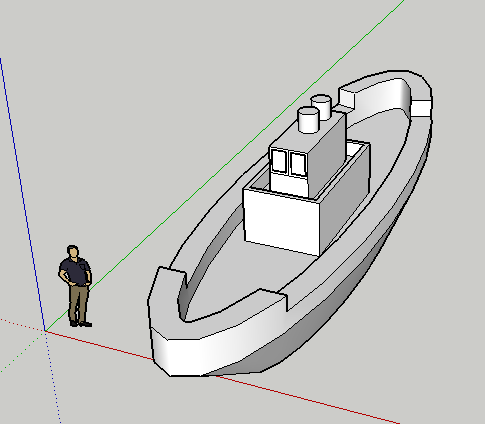Viewport: 485px width, 424px height.
Task: Select the human scale figure's shirt
Action: click(76, 271)
